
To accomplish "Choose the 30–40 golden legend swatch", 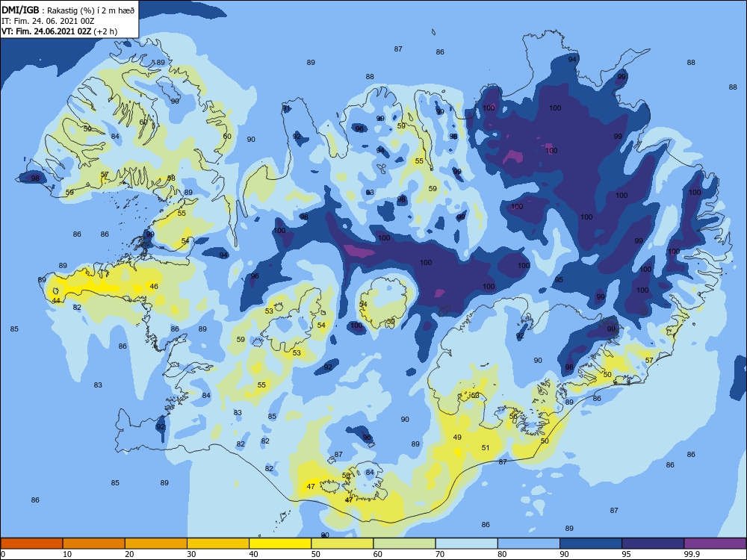I will (218, 544).
